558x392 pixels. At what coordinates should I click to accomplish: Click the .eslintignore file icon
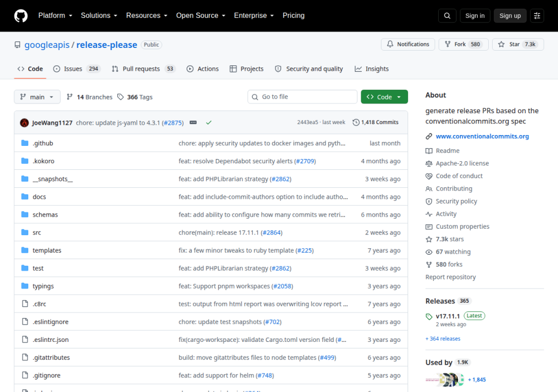25,321
